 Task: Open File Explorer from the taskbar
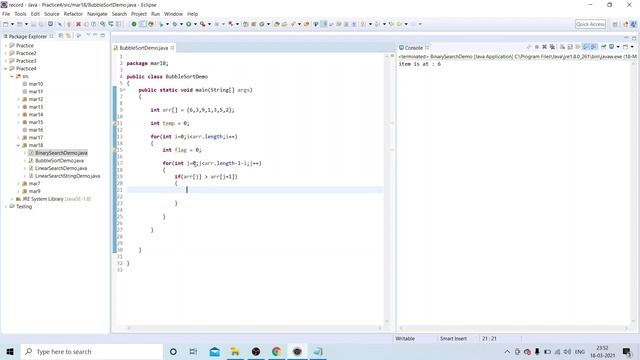pyautogui.click(x=235, y=351)
